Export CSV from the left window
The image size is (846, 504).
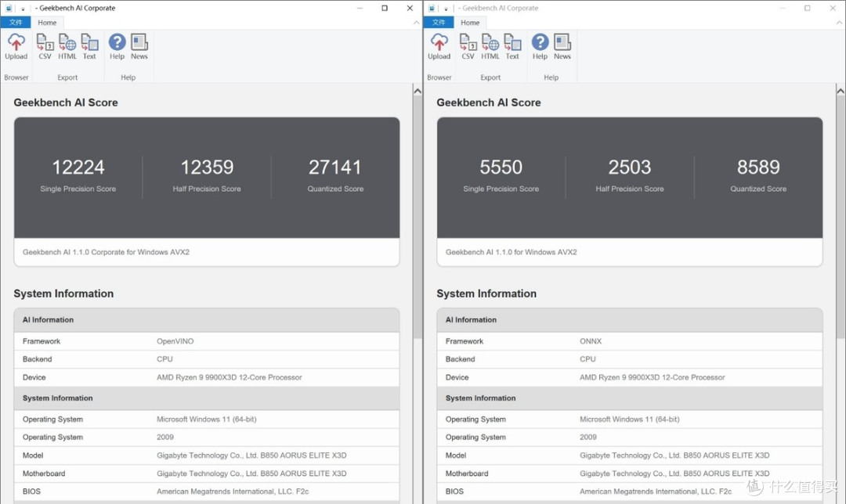[45, 46]
